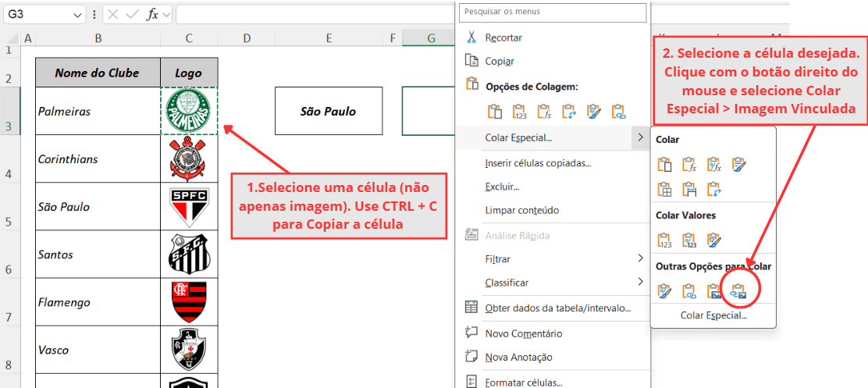The height and width of the screenshot is (388, 868).
Task: Expand the Colar Especial submenu arrow
Action: pyautogui.click(x=640, y=138)
